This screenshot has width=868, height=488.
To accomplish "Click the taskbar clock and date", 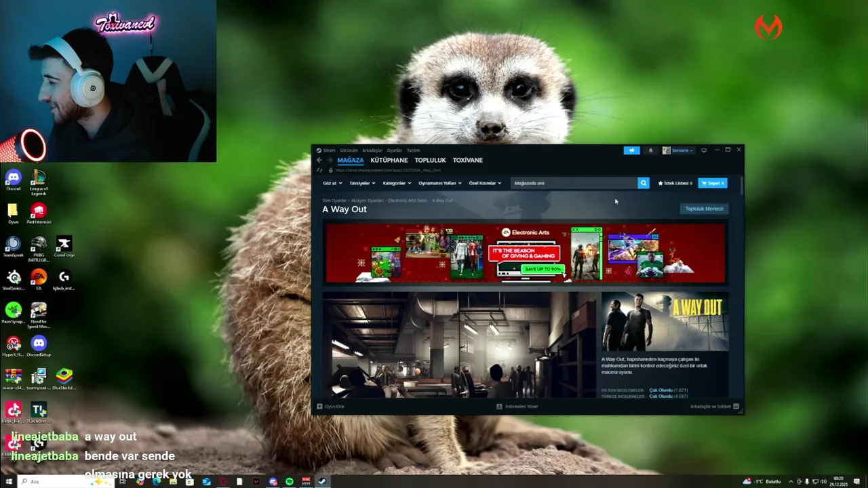I will tap(839, 481).
